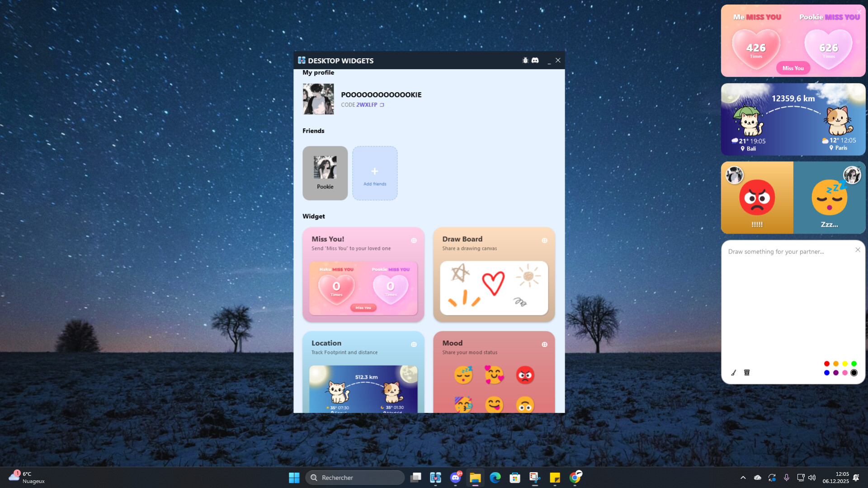Add the Miss You widget via its corner icon

414,240
